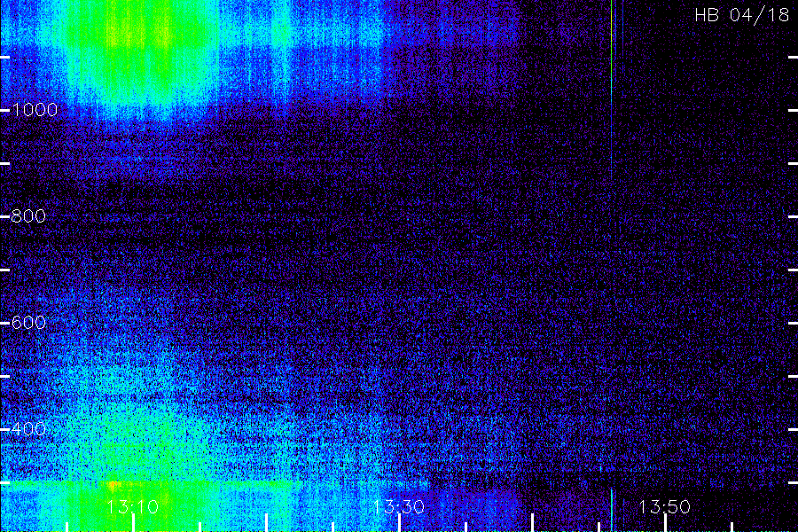Click the tick mark below 13:30 label
Image resolution: width=798 pixels, height=532 pixels.
399,523
